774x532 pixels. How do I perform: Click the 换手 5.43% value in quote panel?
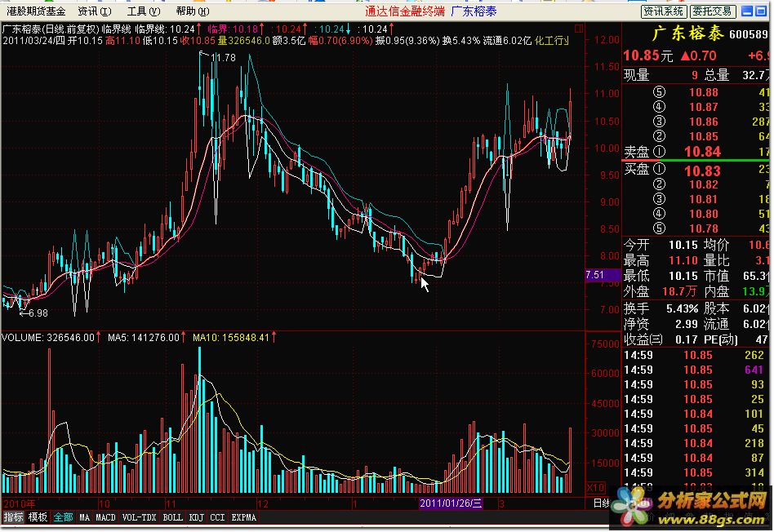coord(683,309)
